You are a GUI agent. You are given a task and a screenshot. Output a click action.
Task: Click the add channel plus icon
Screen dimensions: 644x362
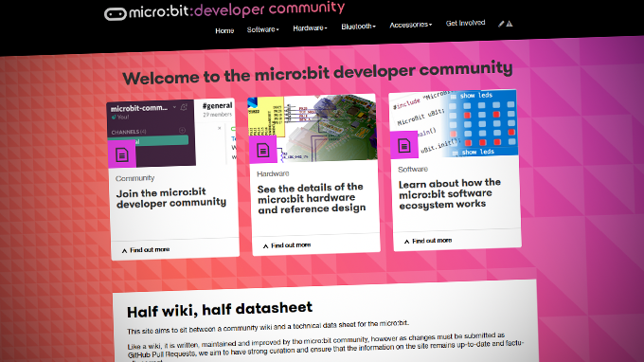click(183, 130)
